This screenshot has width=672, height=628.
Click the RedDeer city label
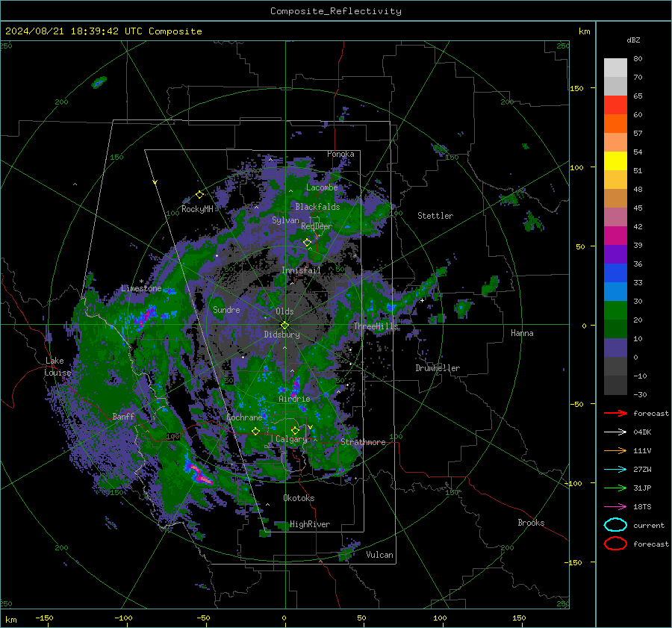(317, 226)
